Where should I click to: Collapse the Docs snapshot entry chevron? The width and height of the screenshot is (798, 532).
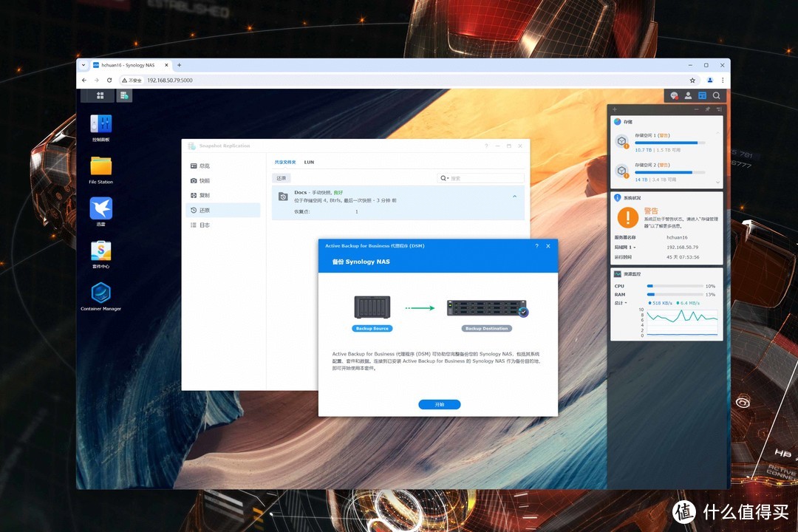tap(514, 196)
